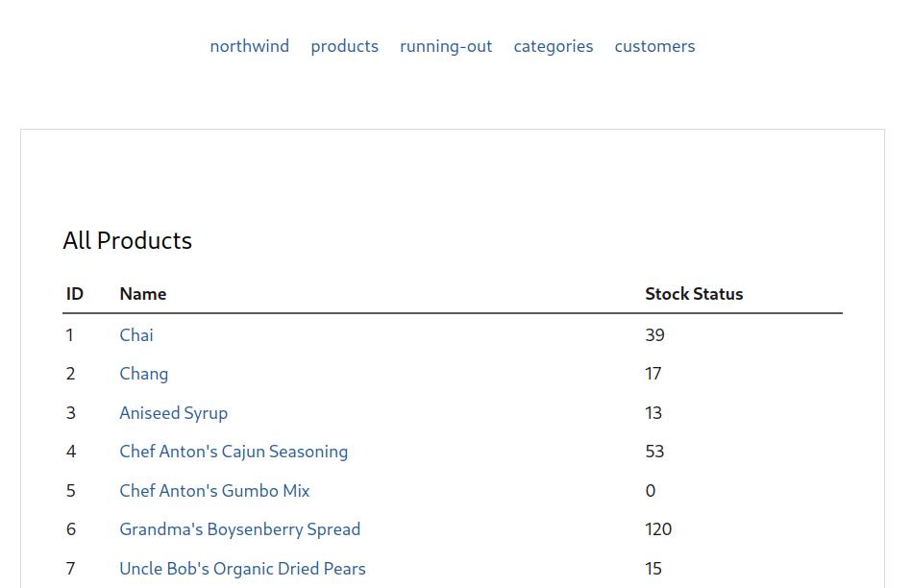Image resolution: width=911 pixels, height=588 pixels.
Task: Open the customers nav link
Action: click(x=654, y=46)
